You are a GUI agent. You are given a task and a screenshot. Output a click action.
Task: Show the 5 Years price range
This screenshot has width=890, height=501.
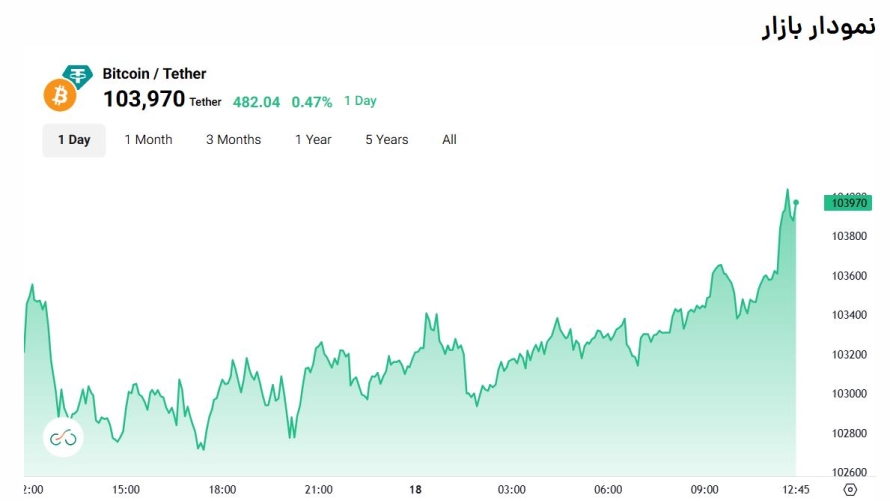point(386,140)
